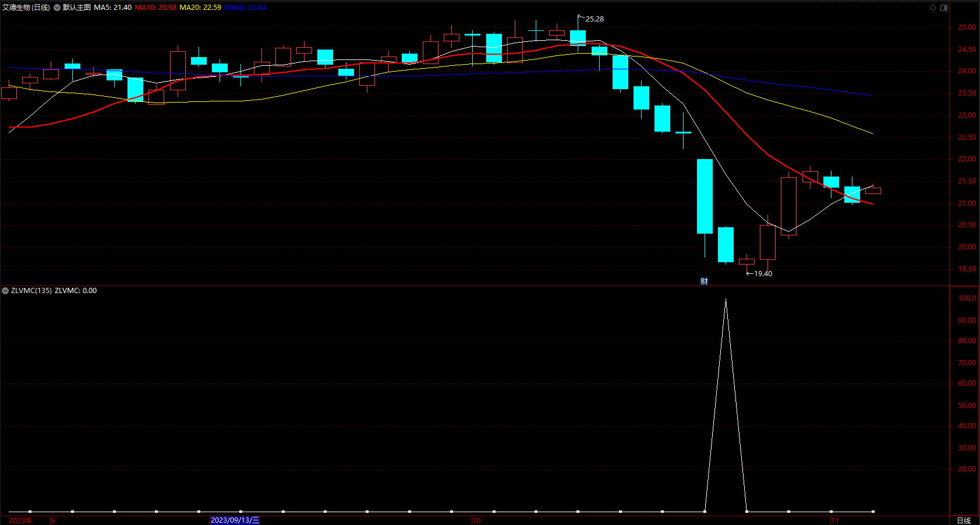980x525 pixels.
Task: Click the 日线 period button at bottom right
Action: [964, 520]
